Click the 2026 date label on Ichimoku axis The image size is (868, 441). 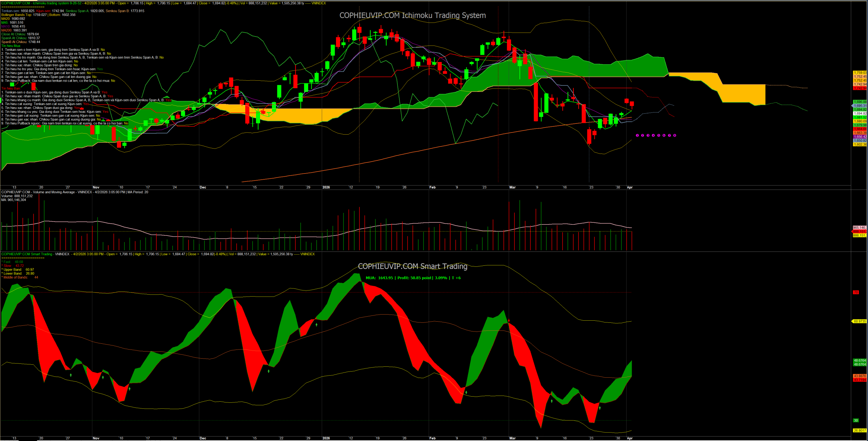pos(326,187)
